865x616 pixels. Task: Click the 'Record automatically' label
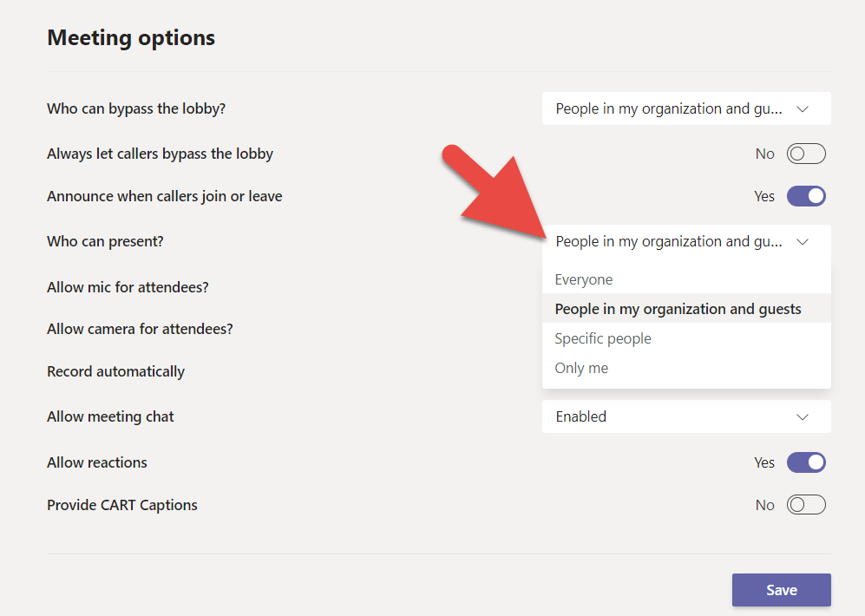[115, 371]
